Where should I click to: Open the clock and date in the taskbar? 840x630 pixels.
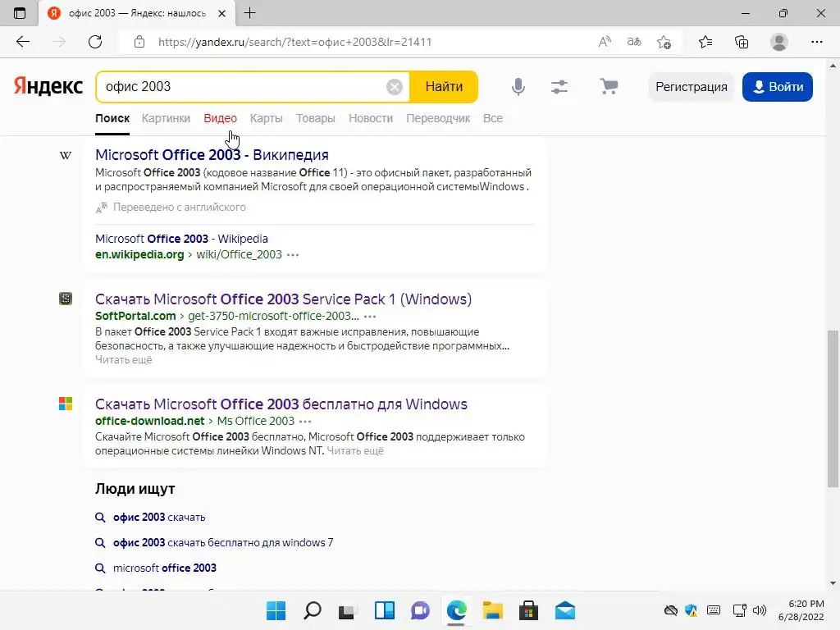(x=801, y=610)
